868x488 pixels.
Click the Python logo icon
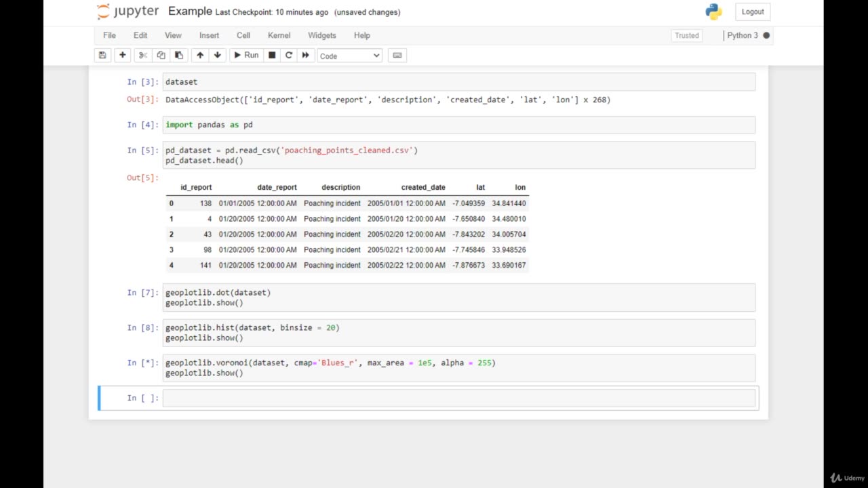tap(713, 12)
